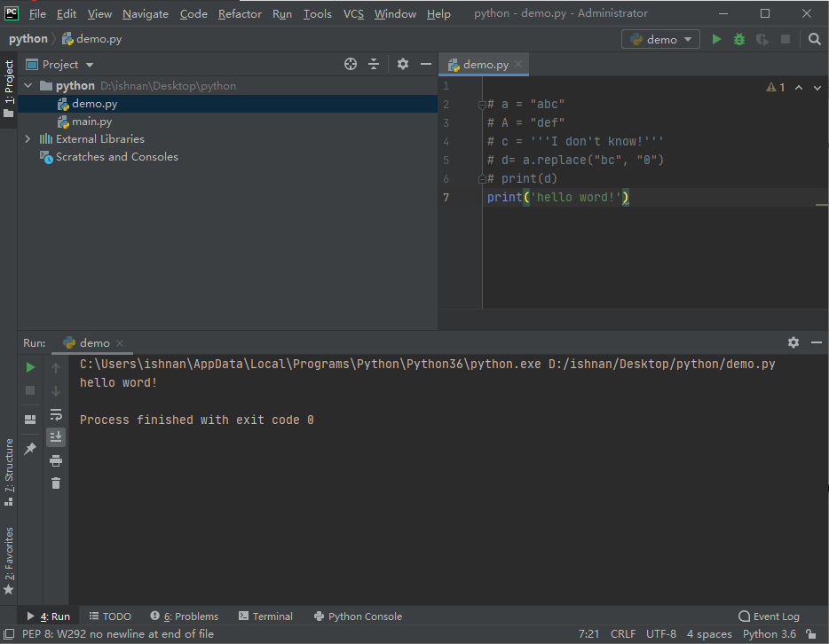Toggle tool window buttons icon in status bar
This screenshot has height=644, width=829.
point(9,633)
